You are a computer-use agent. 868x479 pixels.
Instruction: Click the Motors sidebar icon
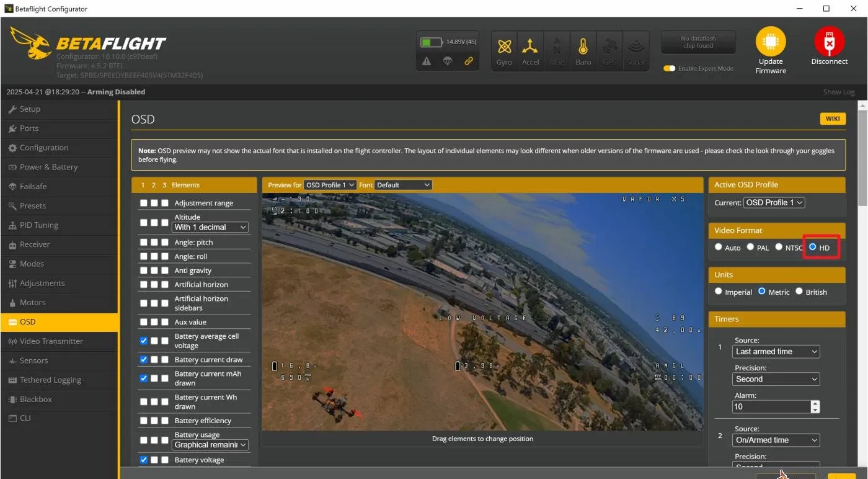point(12,302)
